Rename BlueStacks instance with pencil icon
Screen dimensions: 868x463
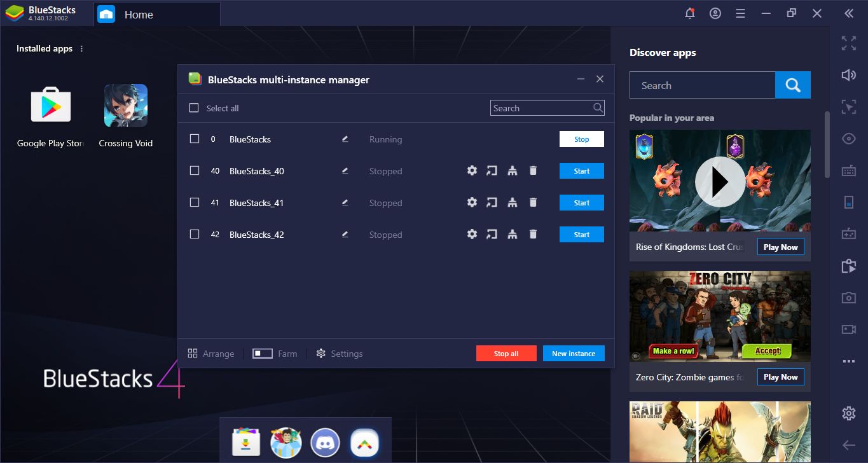345,139
